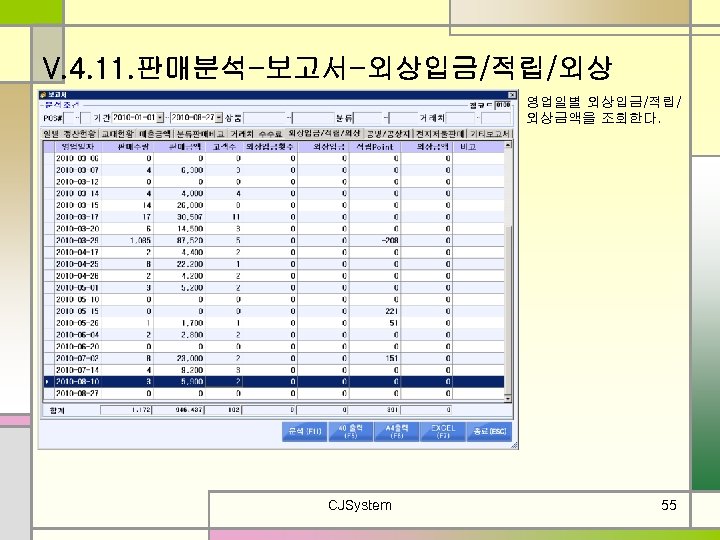720x540 pixels.
Task: Select the row dated 2010-03-12
Action: click(274, 182)
